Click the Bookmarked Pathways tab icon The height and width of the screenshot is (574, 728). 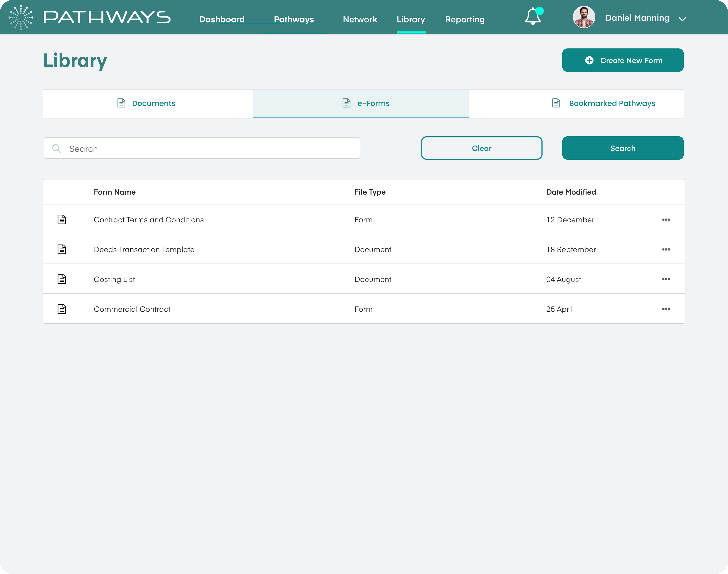pos(556,103)
